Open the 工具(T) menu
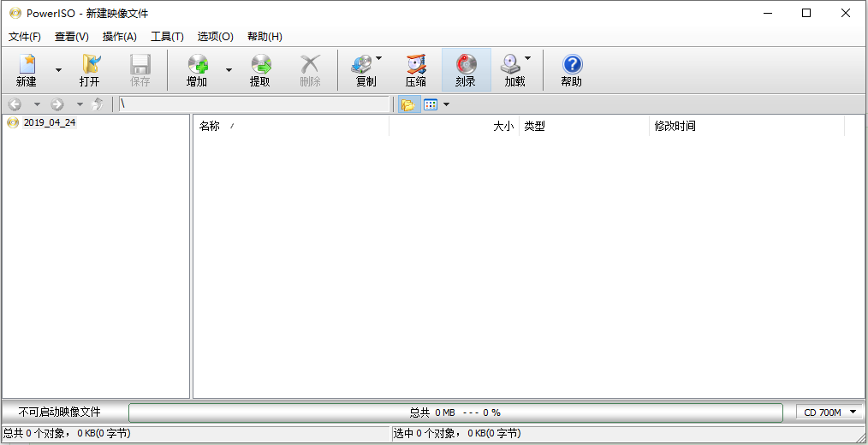The height and width of the screenshot is (445, 868). pyautogui.click(x=167, y=37)
